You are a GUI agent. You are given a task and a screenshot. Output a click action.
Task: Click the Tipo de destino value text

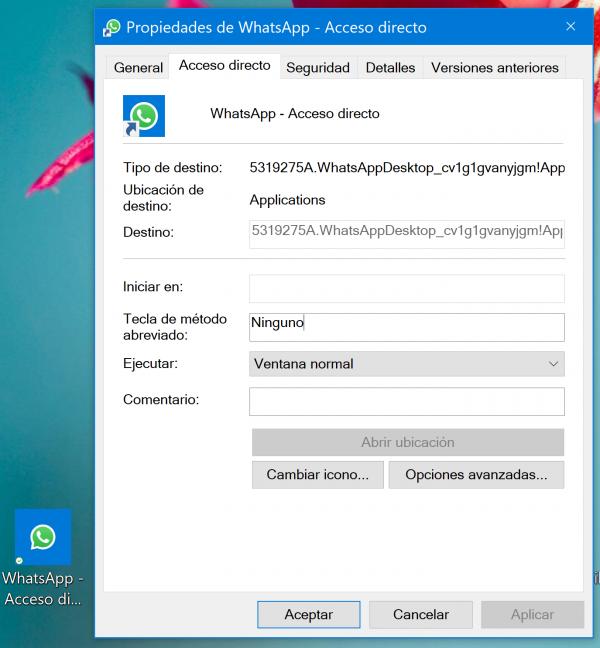point(407,168)
